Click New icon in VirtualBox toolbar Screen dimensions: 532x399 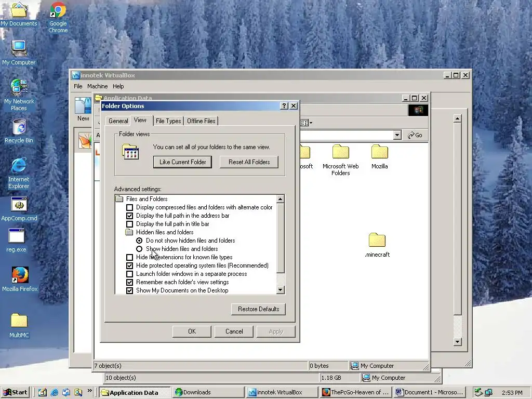pyautogui.click(x=83, y=109)
